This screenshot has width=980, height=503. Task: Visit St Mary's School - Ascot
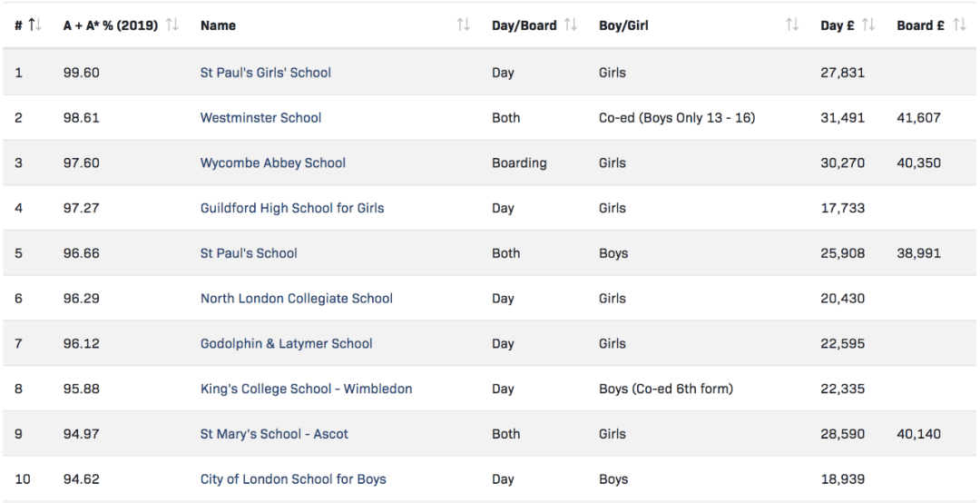(274, 434)
